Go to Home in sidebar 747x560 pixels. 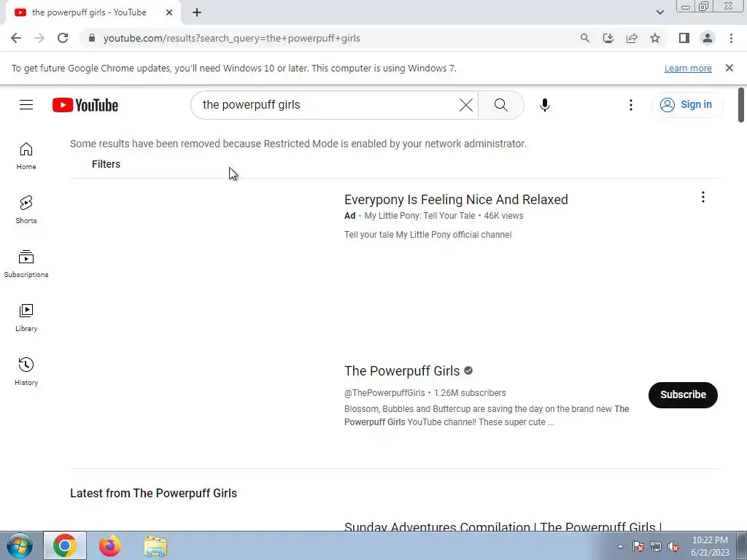pos(26,156)
